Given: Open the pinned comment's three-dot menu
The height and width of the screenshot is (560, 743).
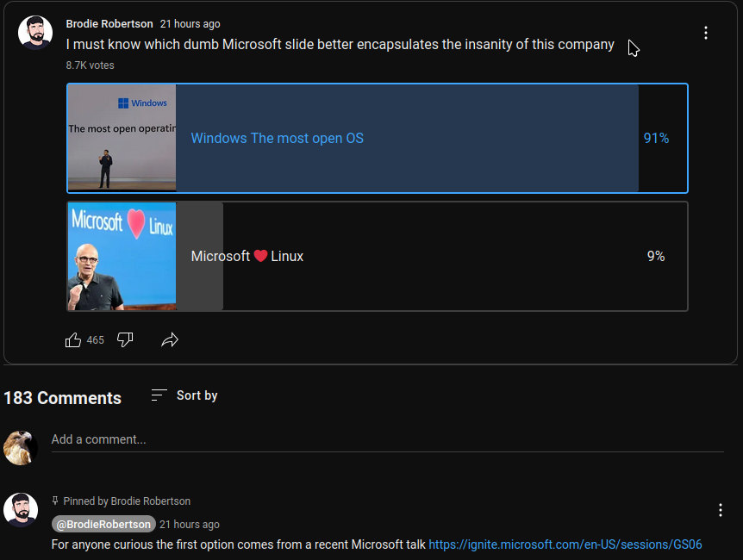Looking at the screenshot, I should point(721,510).
